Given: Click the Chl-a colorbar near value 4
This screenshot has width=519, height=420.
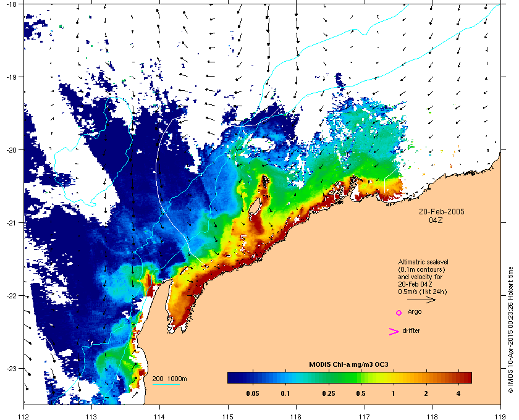Looking at the screenshot, I should [458, 377].
